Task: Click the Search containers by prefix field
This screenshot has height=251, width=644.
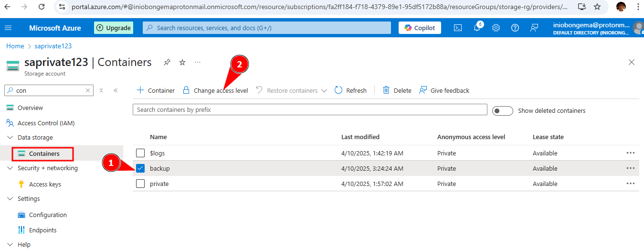Action: coord(309,109)
